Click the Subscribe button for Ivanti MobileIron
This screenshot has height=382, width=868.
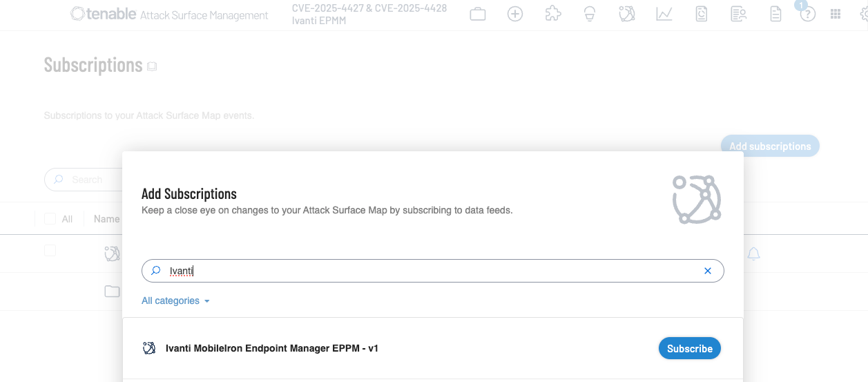[690, 348]
